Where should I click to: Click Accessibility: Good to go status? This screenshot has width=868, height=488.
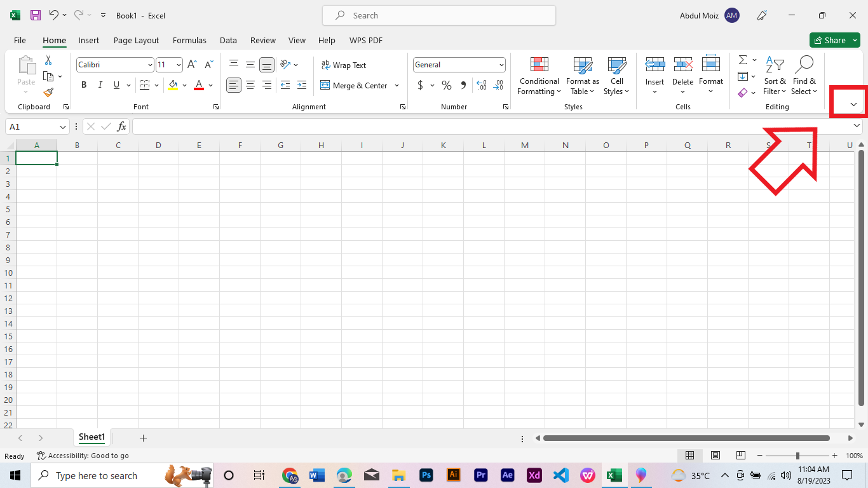click(83, 456)
